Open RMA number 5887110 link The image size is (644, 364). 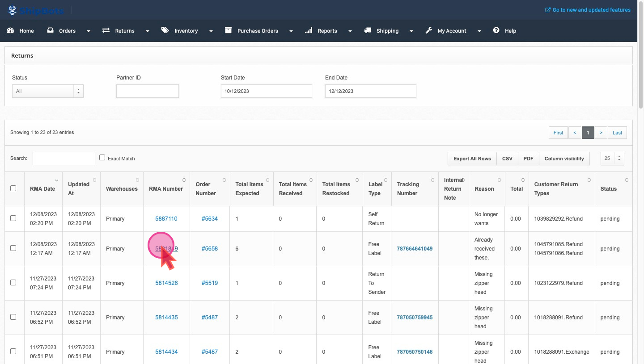(166, 219)
